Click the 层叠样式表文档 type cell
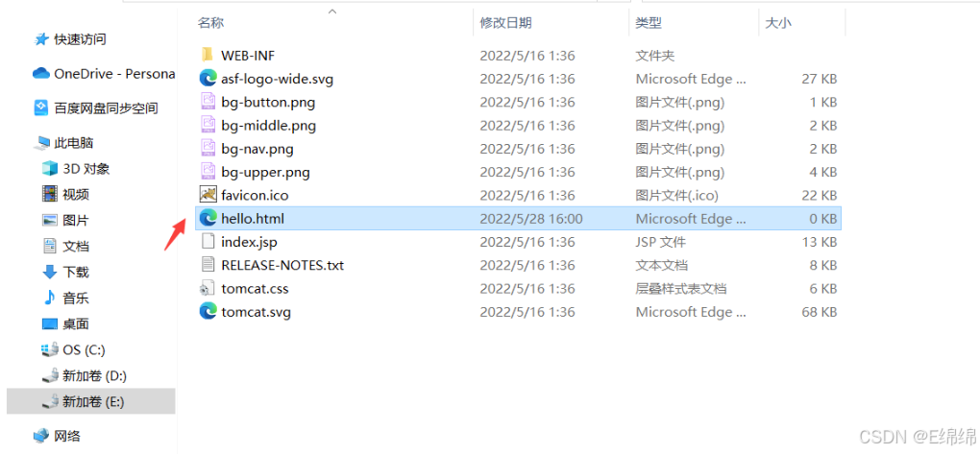This screenshot has height=454, width=980. pos(681,289)
